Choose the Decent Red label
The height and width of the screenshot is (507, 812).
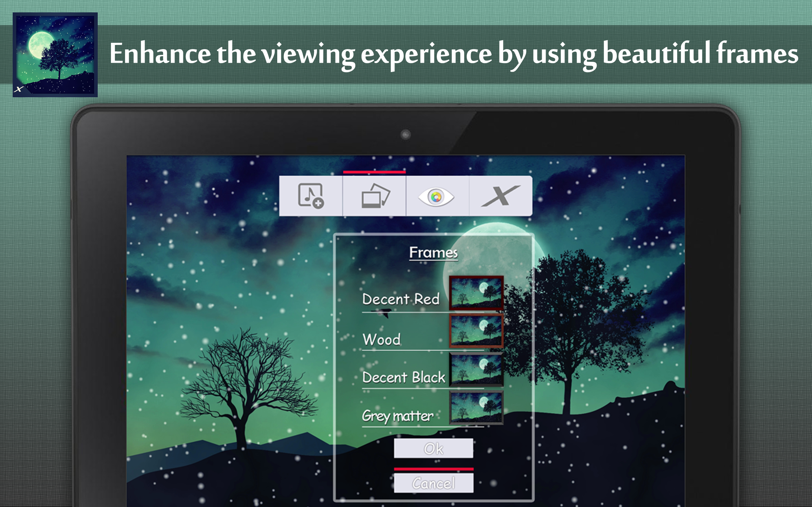(x=401, y=299)
